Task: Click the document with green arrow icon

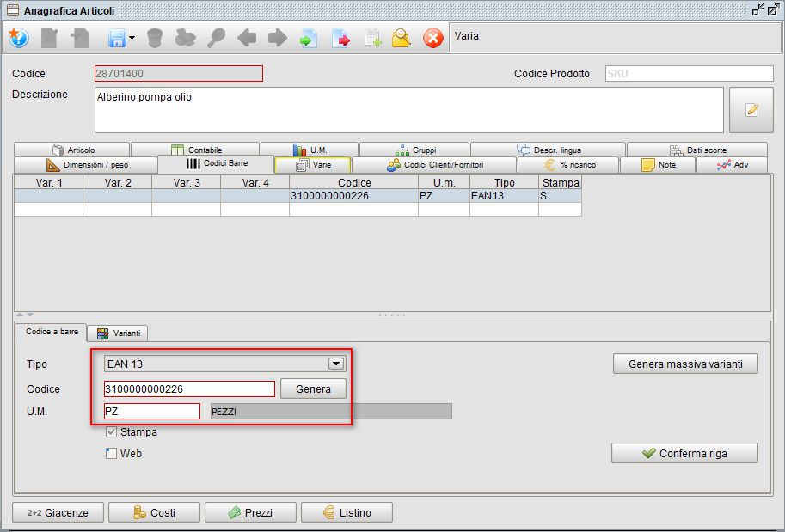Action: tap(309, 38)
